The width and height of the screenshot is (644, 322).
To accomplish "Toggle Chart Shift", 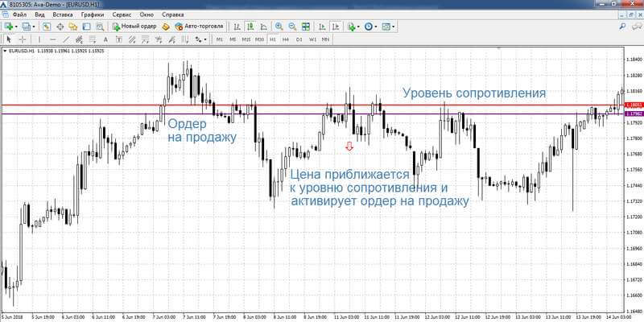I will 336,27.
